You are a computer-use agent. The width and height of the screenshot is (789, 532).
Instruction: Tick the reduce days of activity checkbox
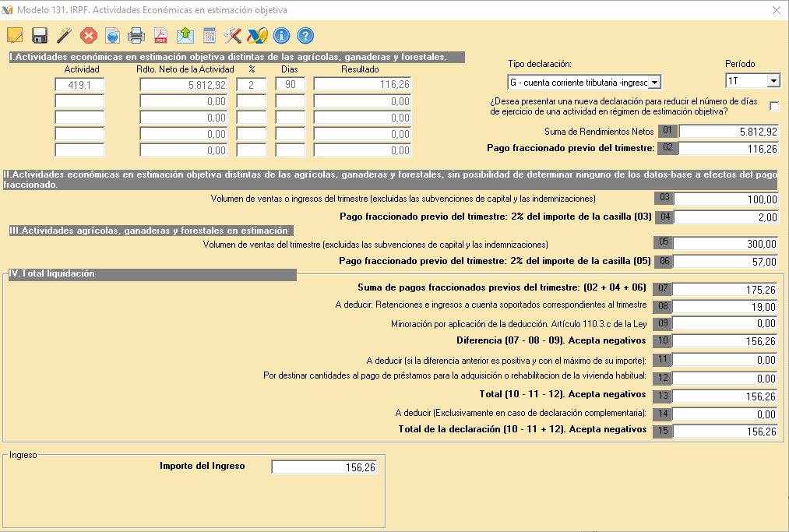tap(774, 106)
